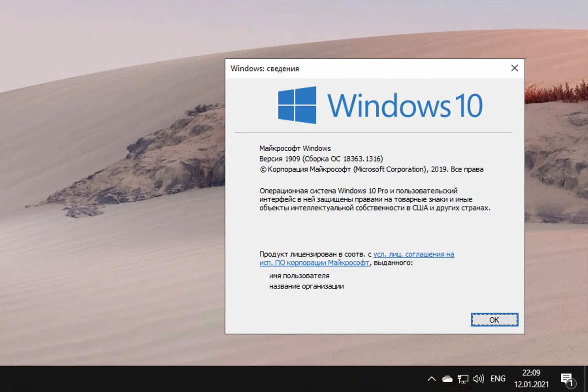The width and height of the screenshot is (588, 392).
Task: Click the date 12.01.2021 in the taskbar
Action: click(x=531, y=384)
